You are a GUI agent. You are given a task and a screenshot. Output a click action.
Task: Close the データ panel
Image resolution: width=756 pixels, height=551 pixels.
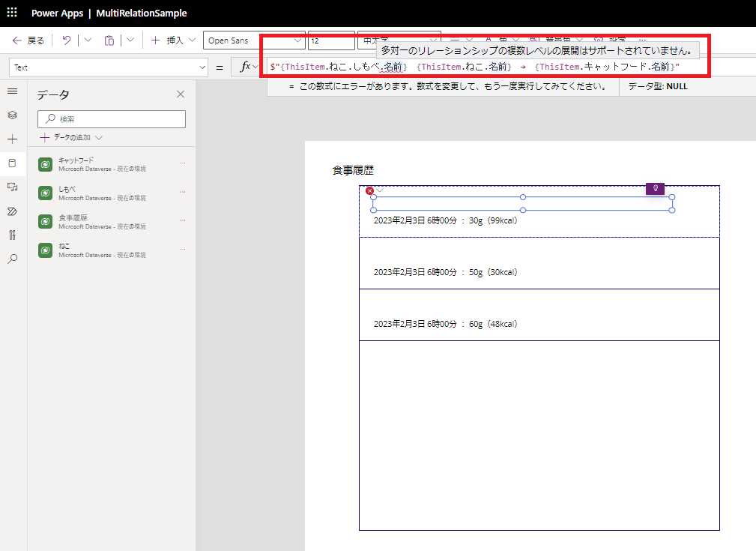(180, 94)
